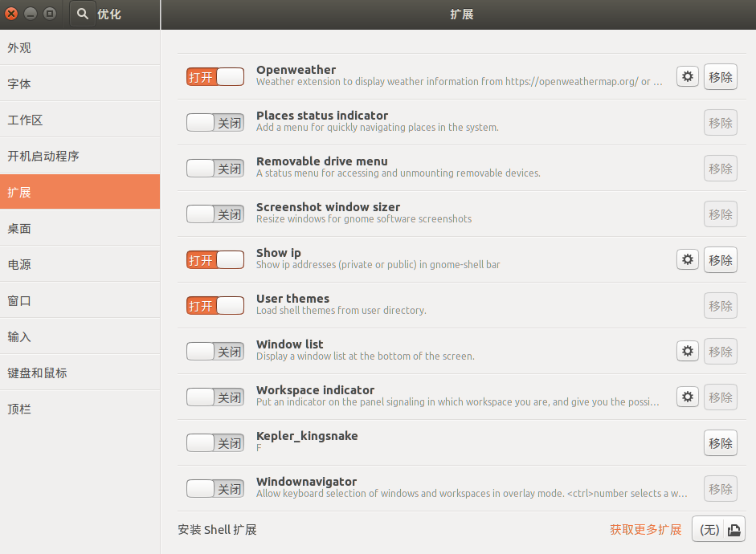Open the 字体 section
The height and width of the screenshot is (554, 756).
(x=80, y=84)
